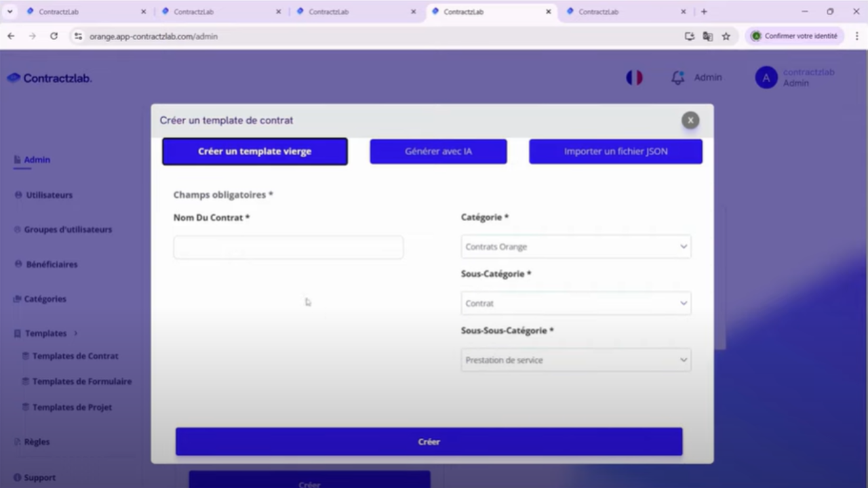Click the 'Sous-Sous-Catégorie *' label

pos(507,331)
